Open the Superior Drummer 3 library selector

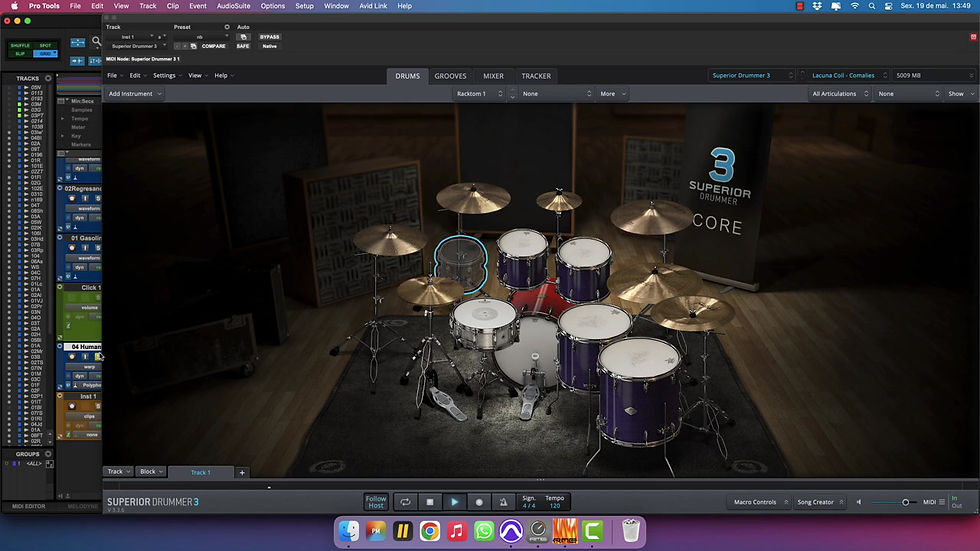click(x=752, y=75)
